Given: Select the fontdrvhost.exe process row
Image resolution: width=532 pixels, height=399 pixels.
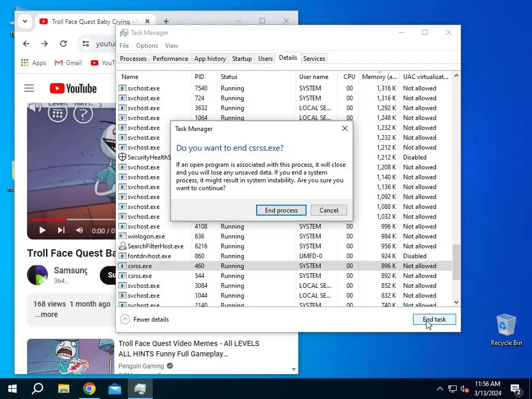Looking at the screenshot, I should click(284, 256).
